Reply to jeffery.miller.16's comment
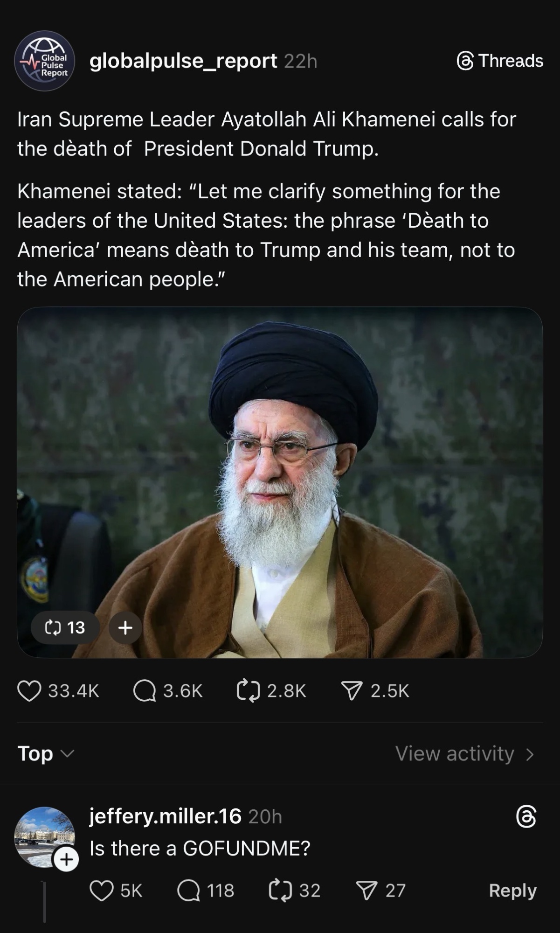The image size is (560, 933). click(512, 891)
